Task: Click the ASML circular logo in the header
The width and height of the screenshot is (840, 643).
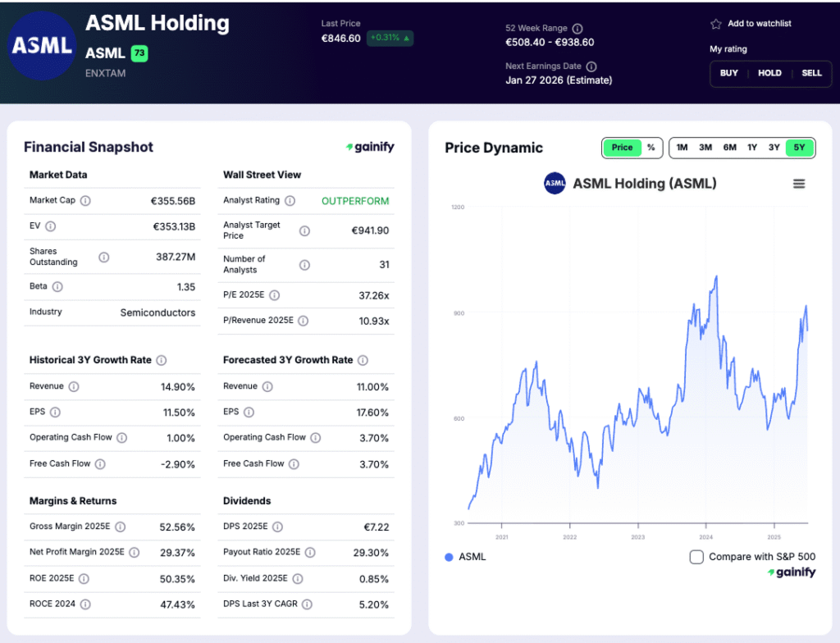Action: coord(42,46)
